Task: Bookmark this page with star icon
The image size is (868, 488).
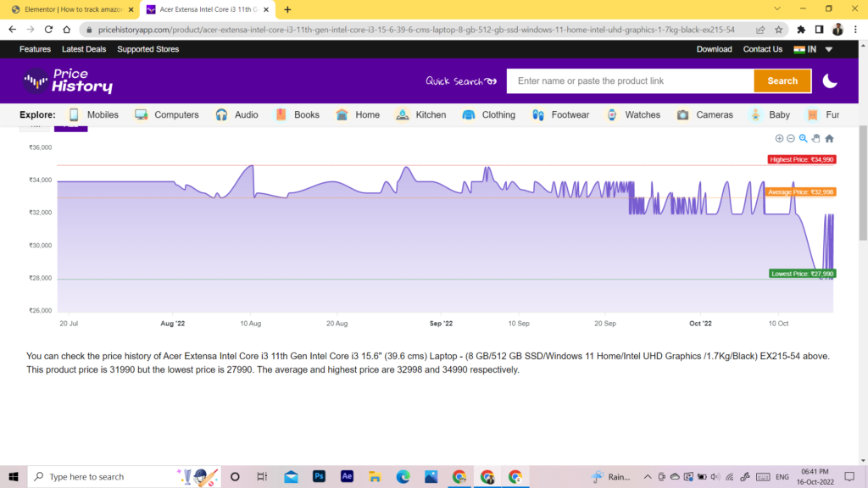Action: coord(779,30)
